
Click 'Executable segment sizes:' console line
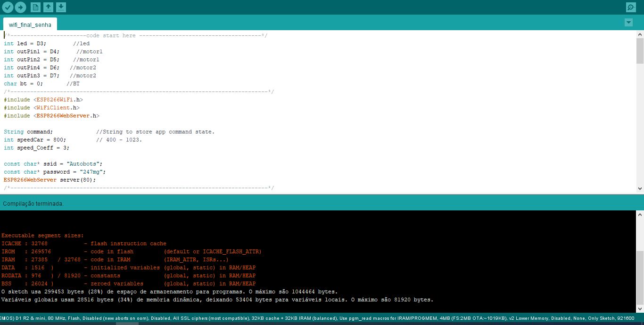42,235
